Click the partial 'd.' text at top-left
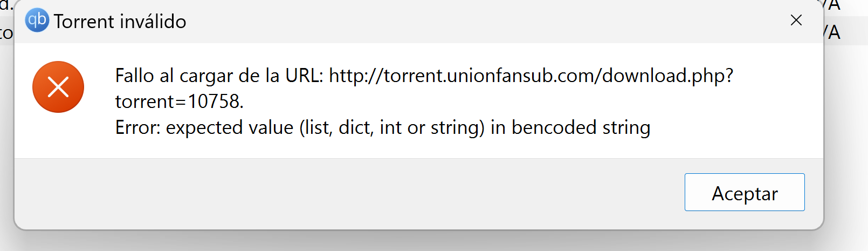This screenshot has height=251, width=868. click(x=6, y=6)
